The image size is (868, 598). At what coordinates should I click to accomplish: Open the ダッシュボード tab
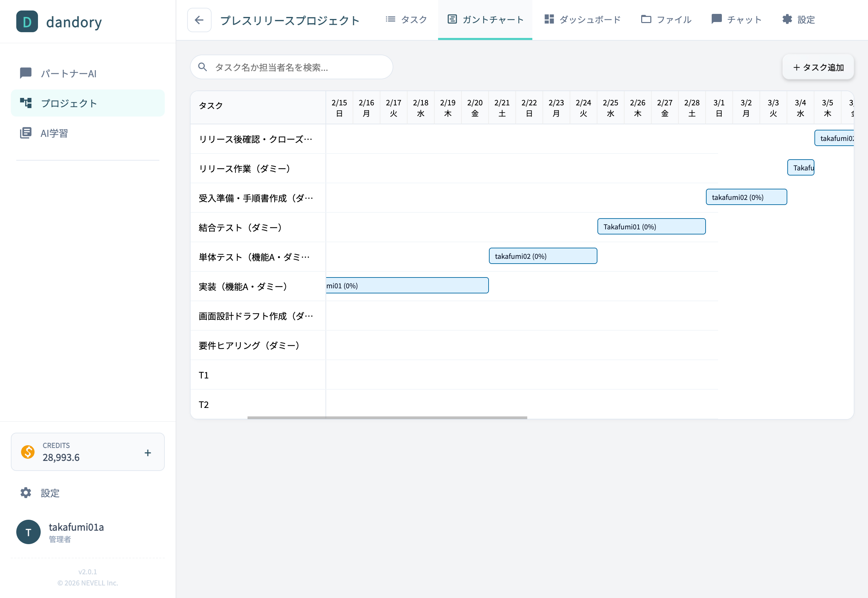tap(582, 20)
